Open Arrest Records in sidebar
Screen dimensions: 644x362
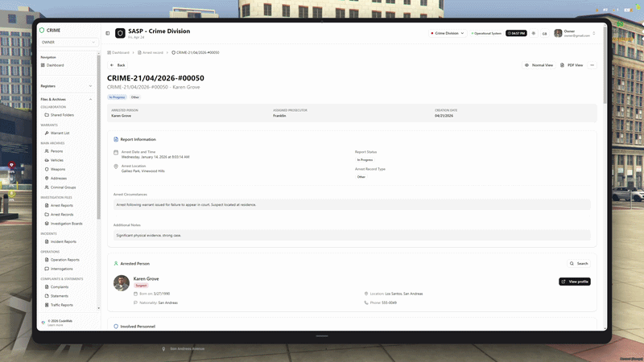(62, 214)
